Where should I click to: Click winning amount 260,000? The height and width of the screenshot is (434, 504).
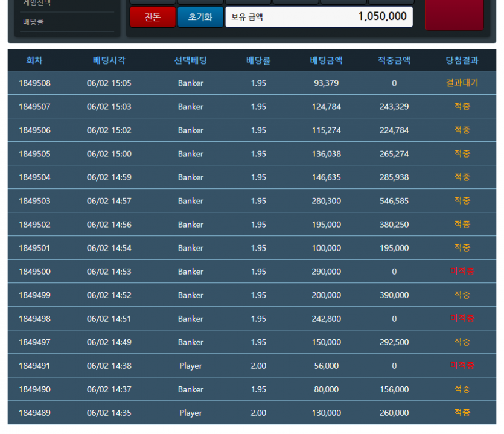pos(394,413)
